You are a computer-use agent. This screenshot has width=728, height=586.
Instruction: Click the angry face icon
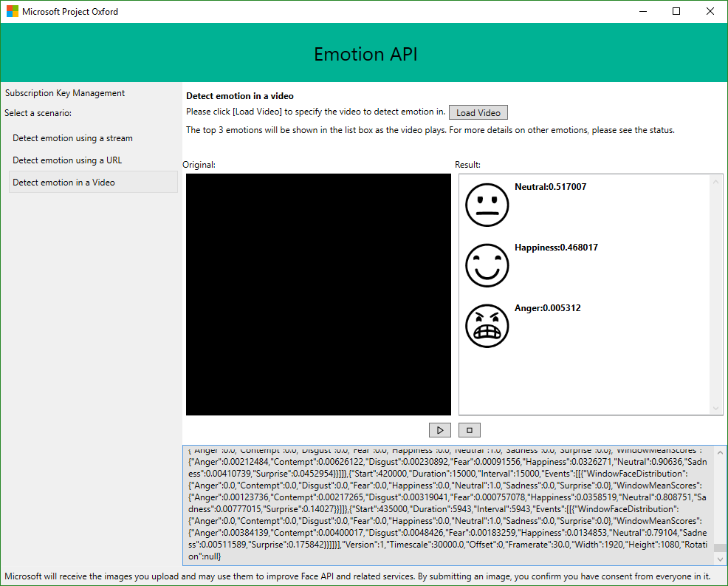[487, 326]
